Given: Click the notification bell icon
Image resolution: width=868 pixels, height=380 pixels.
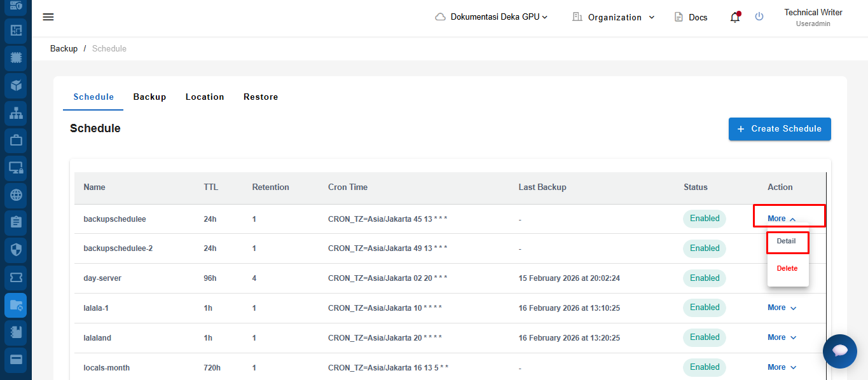Looking at the screenshot, I should tap(735, 17).
